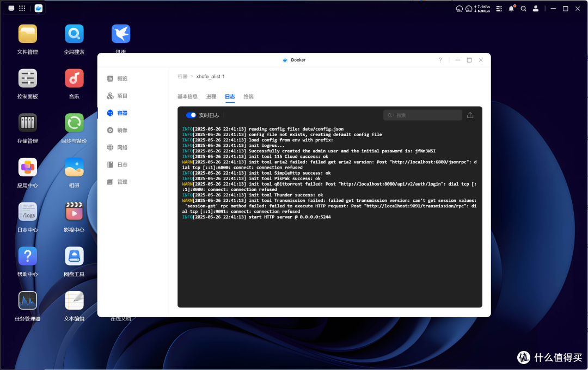Click the network speed indicator in top bar
Screen dimensions: 588x370
coord(482,9)
